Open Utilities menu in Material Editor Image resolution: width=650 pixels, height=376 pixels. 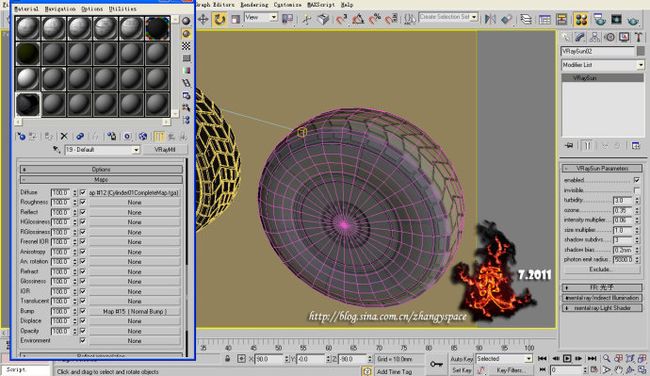tap(123, 9)
